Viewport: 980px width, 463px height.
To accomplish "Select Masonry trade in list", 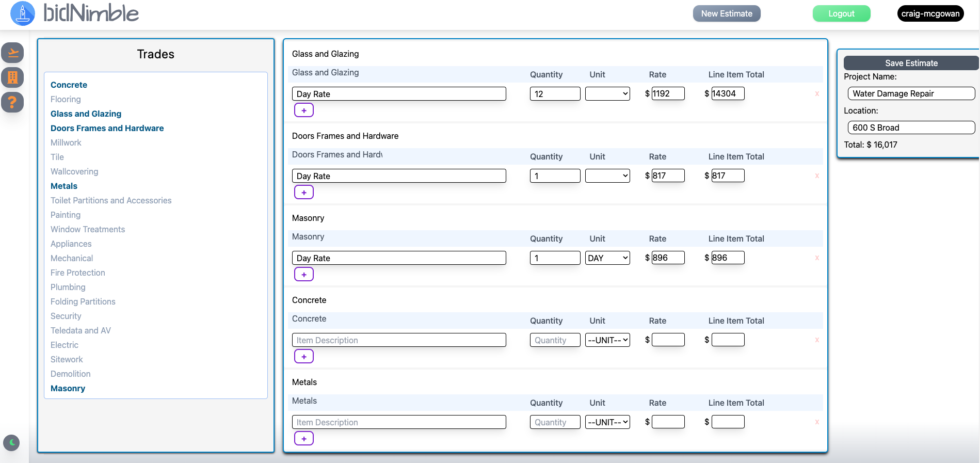I will pos(68,388).
